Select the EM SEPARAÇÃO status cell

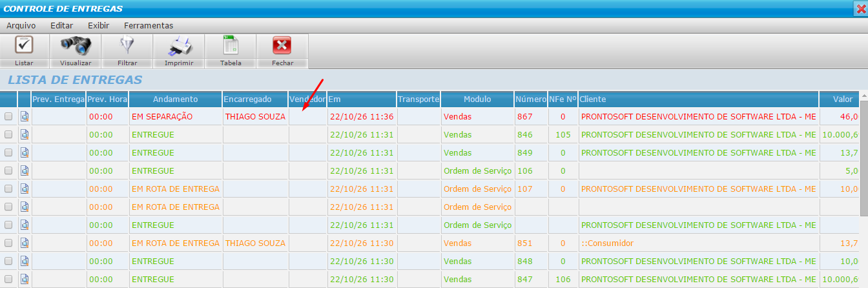(x=175, y=117)
